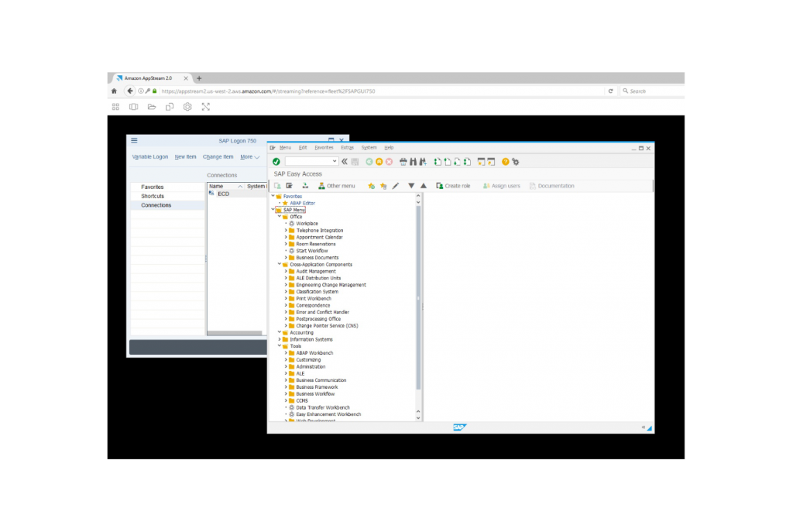Open the More dropdown in SAP Logon
Viewport: 793px width, 532px height.
coord(250,157)
